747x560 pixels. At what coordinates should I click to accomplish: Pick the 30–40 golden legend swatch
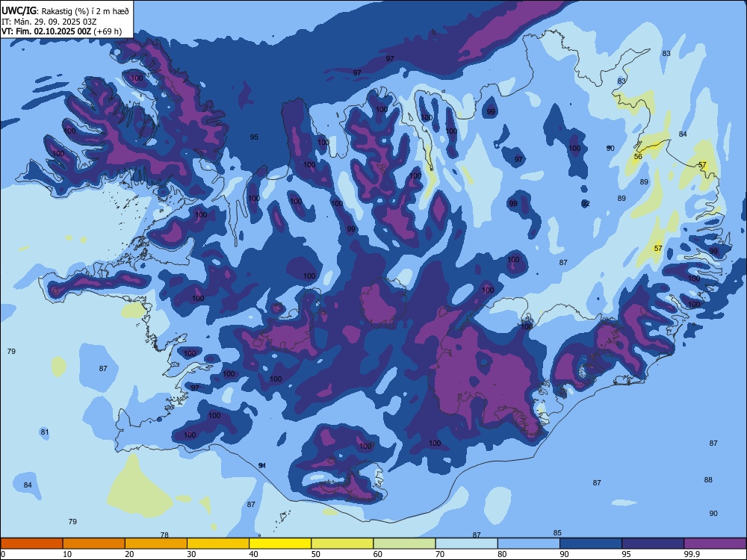point(218,544)
